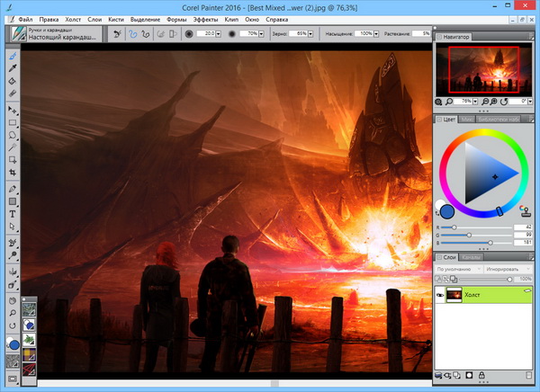The height and width of the screenshot is (392, 540).
Task: Enable straight line strokes mode
Action: point(146,34)
